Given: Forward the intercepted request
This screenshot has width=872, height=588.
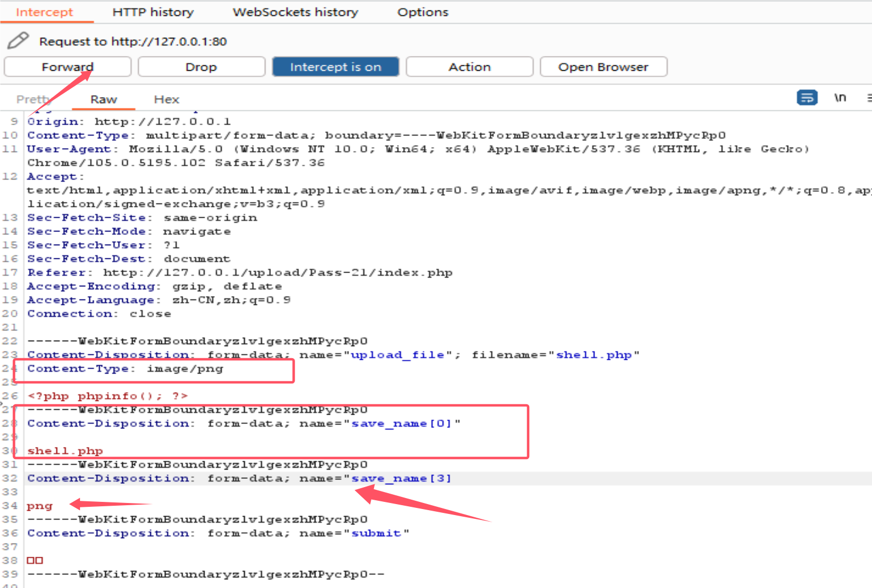Looking at the screenshot, I should coord(67,67).
